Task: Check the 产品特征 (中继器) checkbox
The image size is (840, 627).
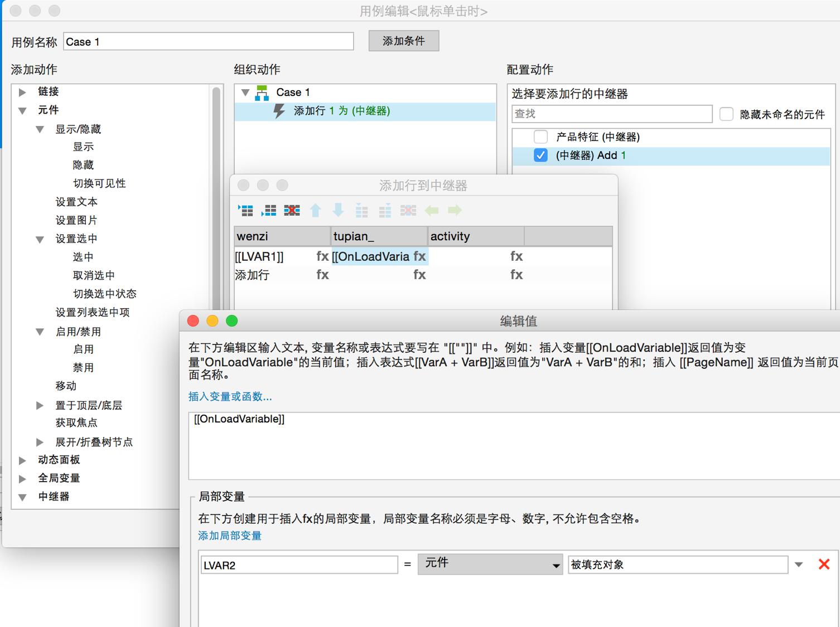Action: tap(540, 137)
